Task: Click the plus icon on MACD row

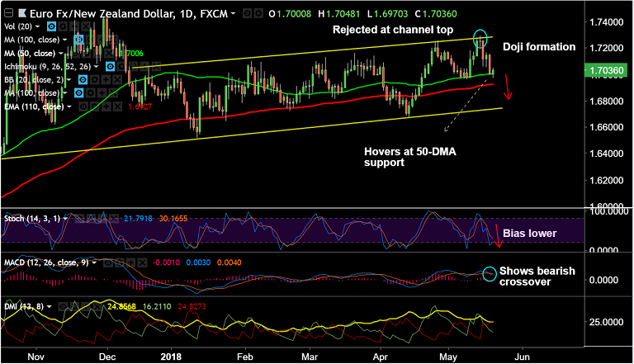Action: (x=130, y=262)
